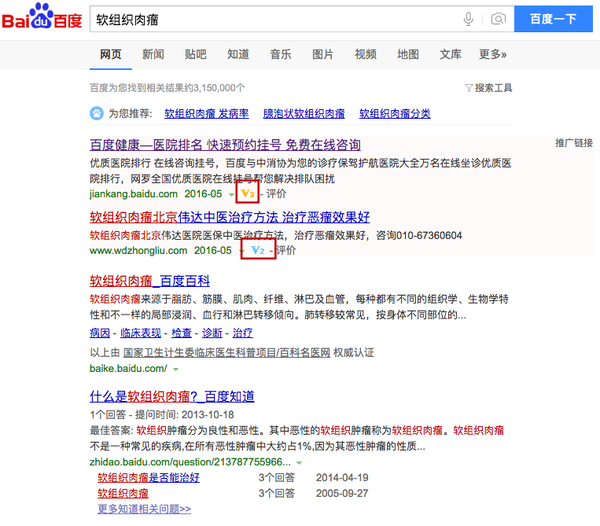
Task: Activate voice search microphone icon
Action: pos(468,18)
